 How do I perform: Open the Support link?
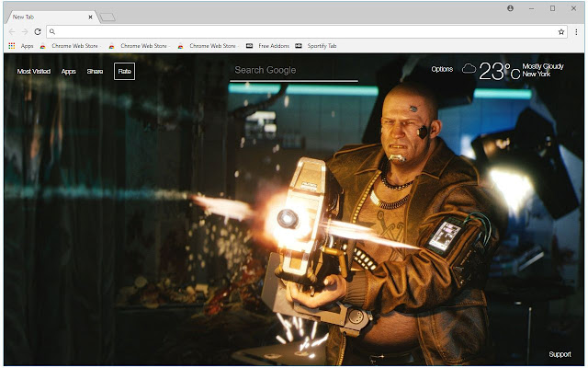560,354
